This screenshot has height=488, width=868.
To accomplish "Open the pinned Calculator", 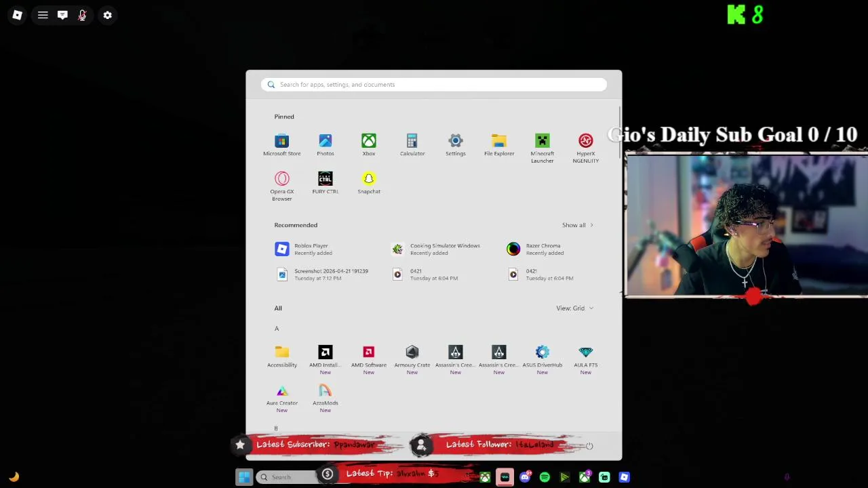I will pyautogui.click(x=412, y=145).
